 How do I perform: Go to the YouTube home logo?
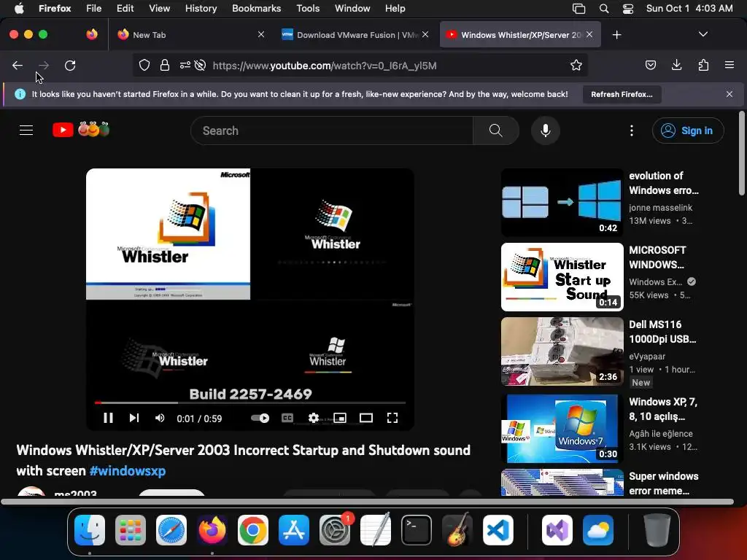pyautogui.click(x=81, y=130)
